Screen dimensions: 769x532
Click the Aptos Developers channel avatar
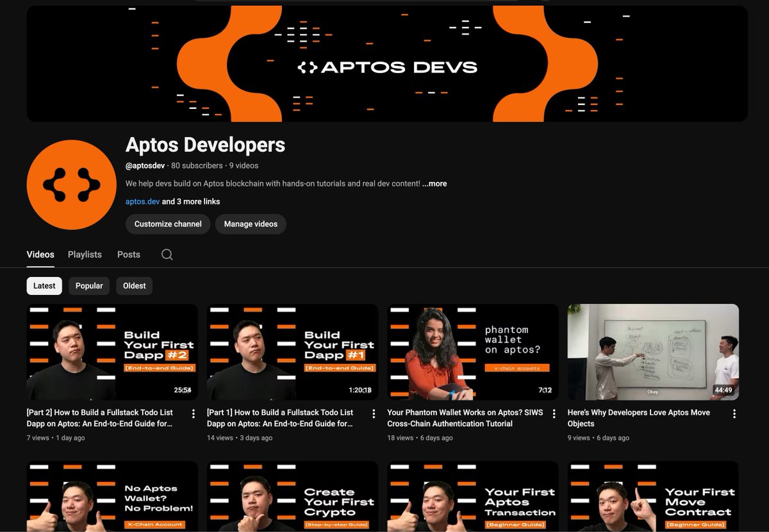pyautogui.click(x=72, y=185)
